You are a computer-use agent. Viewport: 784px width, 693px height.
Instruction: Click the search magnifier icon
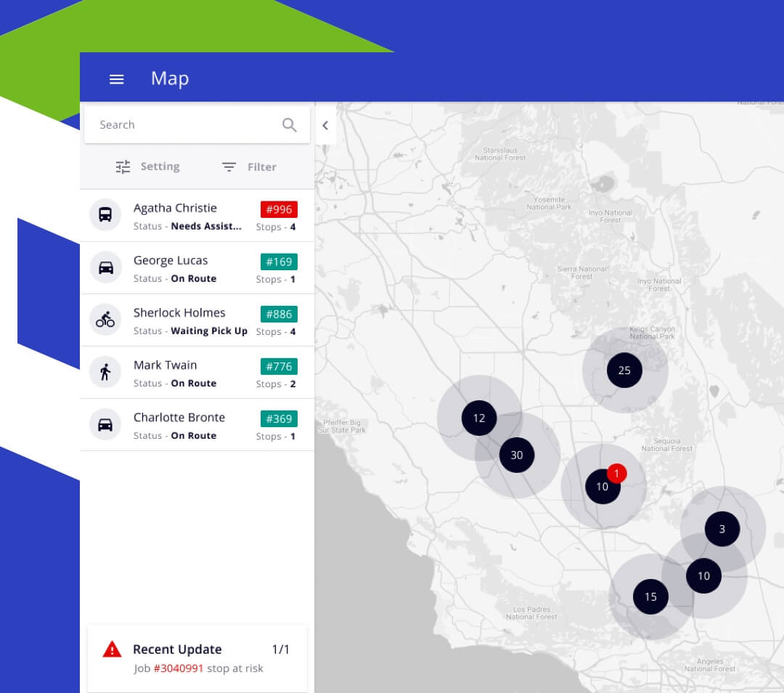(x=289, y=125)
